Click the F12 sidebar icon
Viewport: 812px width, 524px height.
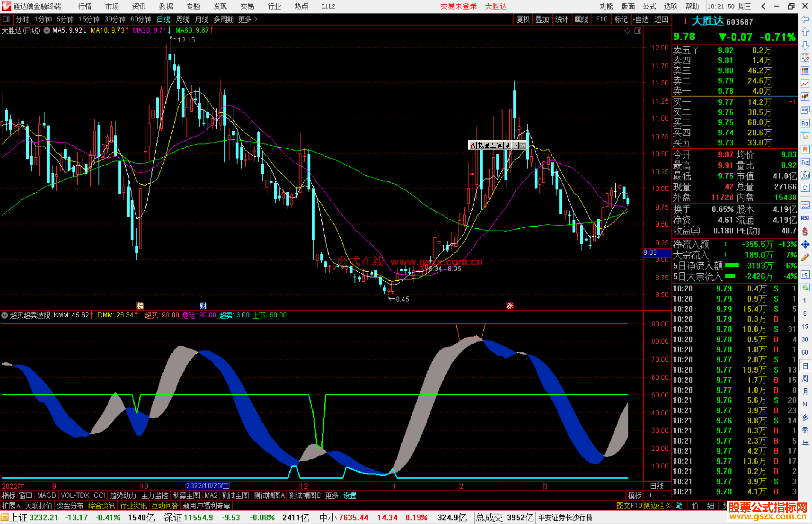tap(805, 162)
